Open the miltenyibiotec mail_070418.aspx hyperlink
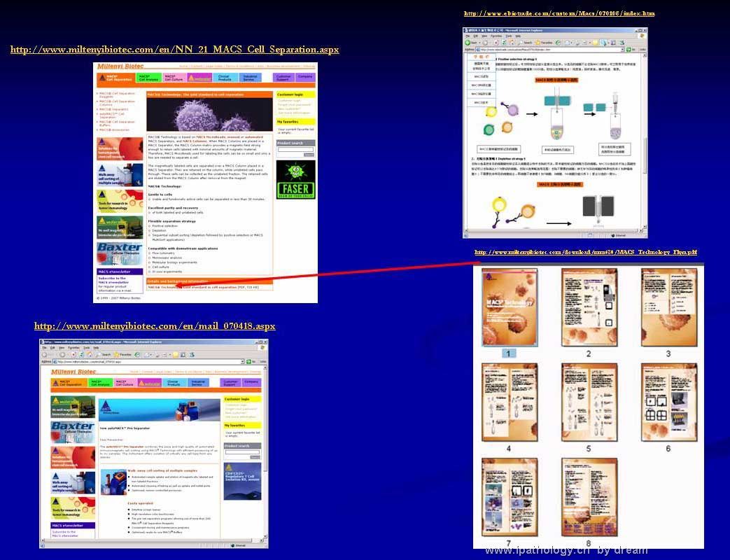 (x=155, y=326)
